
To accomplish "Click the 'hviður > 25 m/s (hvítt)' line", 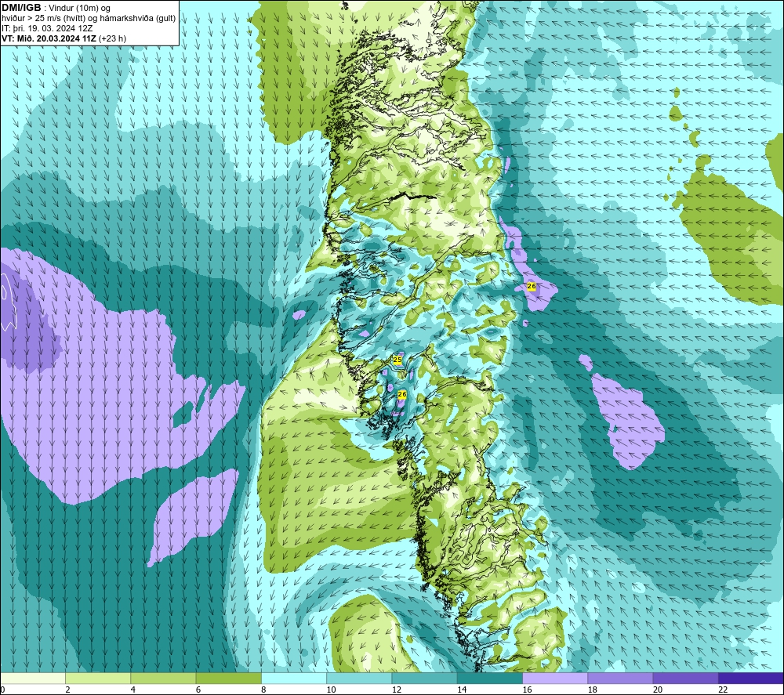I will [43, 19].
